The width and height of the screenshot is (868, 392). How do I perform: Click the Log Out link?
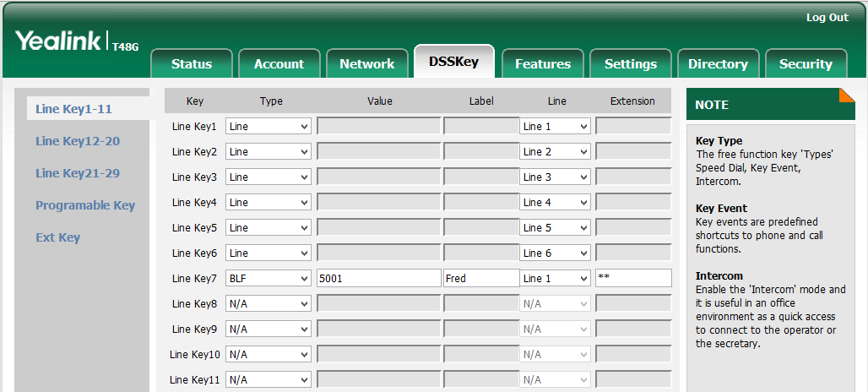pos(827,18)
